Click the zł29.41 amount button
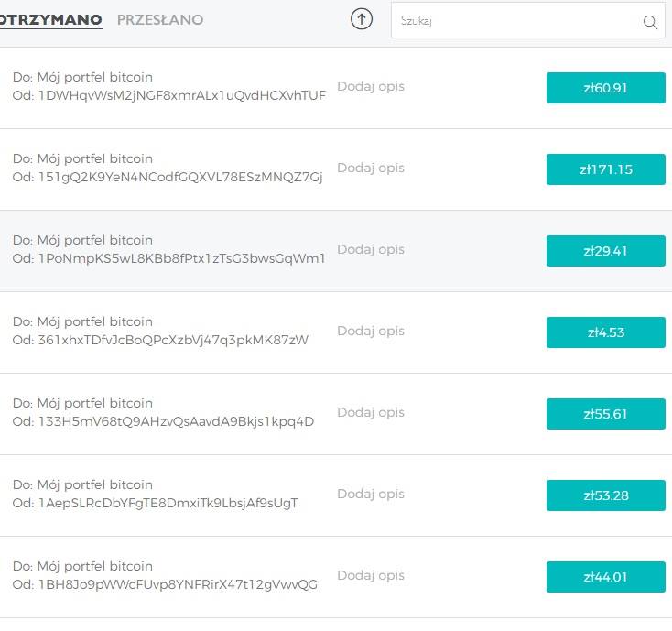The height and width of the screenshot is (631, 672). coord(605,251)
